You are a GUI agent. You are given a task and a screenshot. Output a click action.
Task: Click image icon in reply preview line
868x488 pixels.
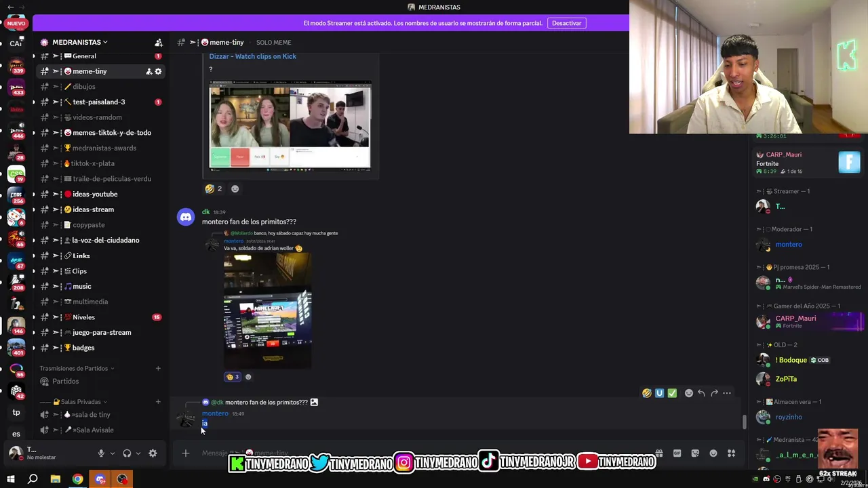coord(314,402)
